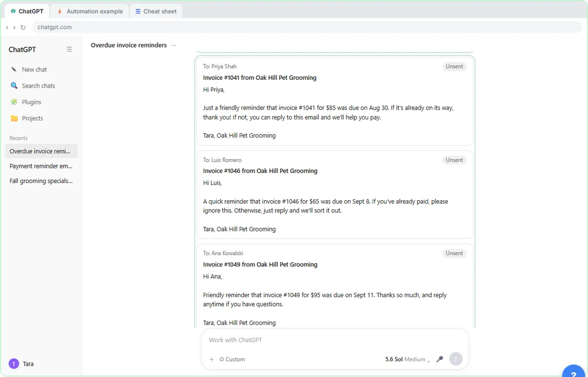
Task: Click the purple T avatar icon
Action: tap(14, 364)
